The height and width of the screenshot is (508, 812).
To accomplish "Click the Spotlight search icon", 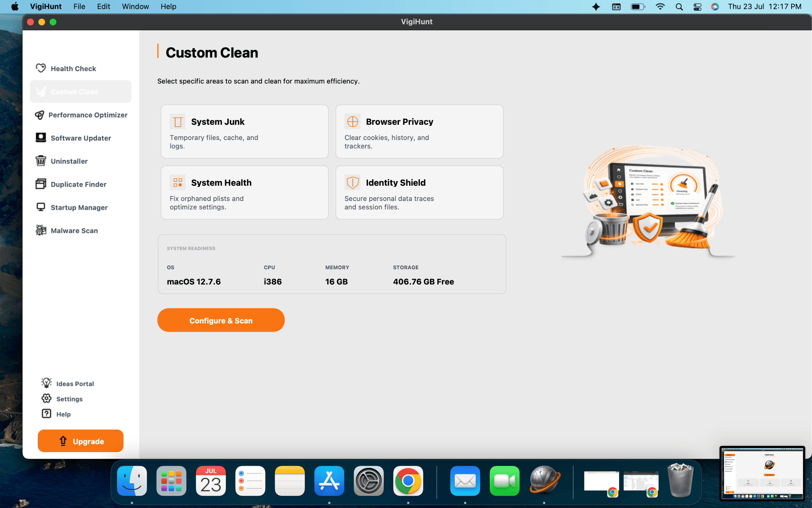I will click(x=679, y=7).
